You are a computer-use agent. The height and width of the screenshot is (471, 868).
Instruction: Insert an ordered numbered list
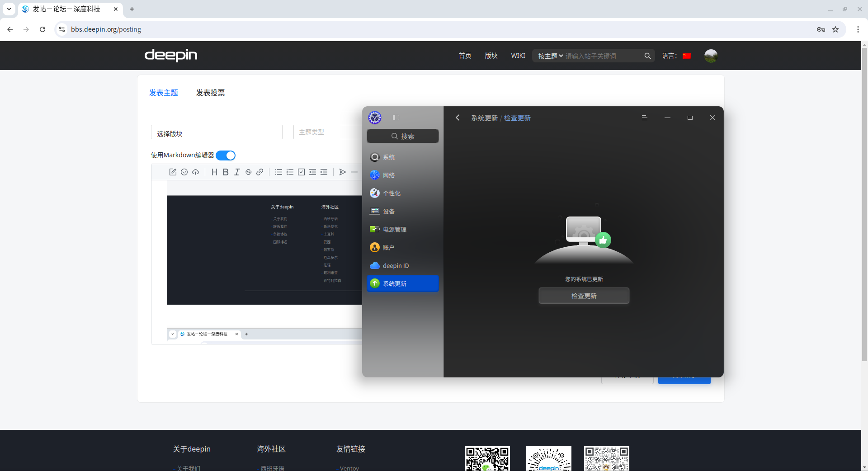click(x=290, y=172)
